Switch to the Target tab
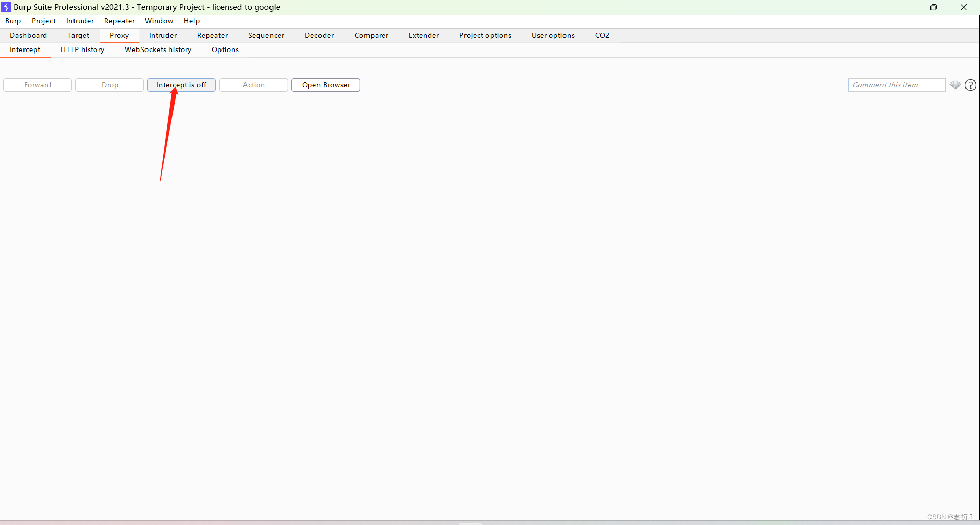The height and width of the screenshot is (525, 980). pyautogui.click(x=78, y=35)
